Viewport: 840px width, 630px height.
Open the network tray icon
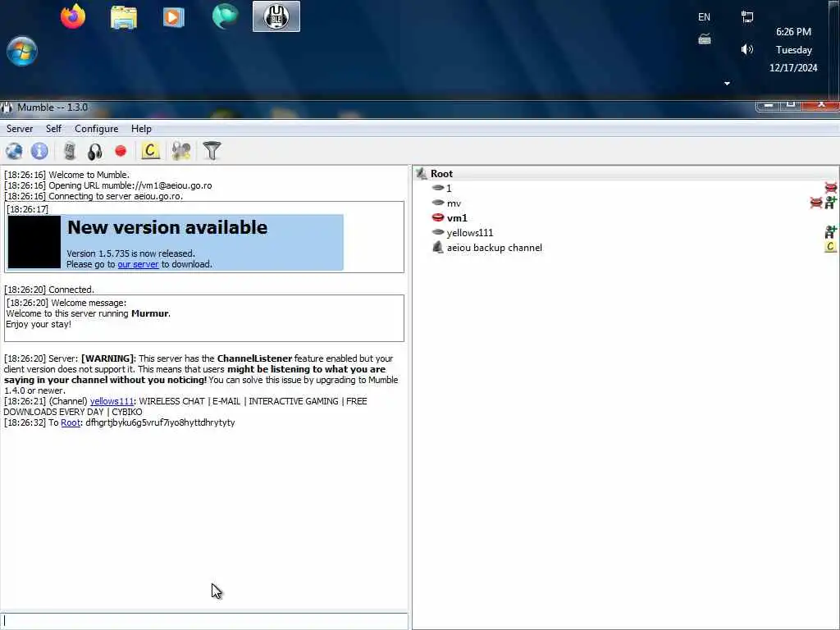coord(747,17)
